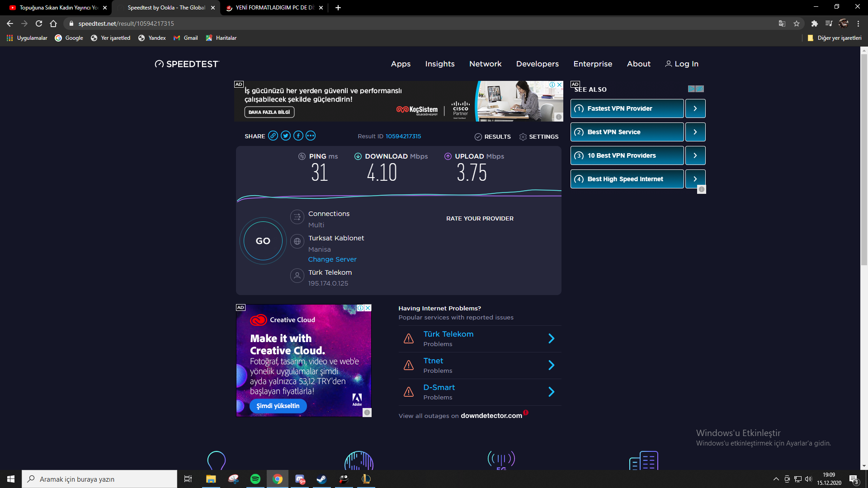Bookmark this page with star icon

click(797, 23)
